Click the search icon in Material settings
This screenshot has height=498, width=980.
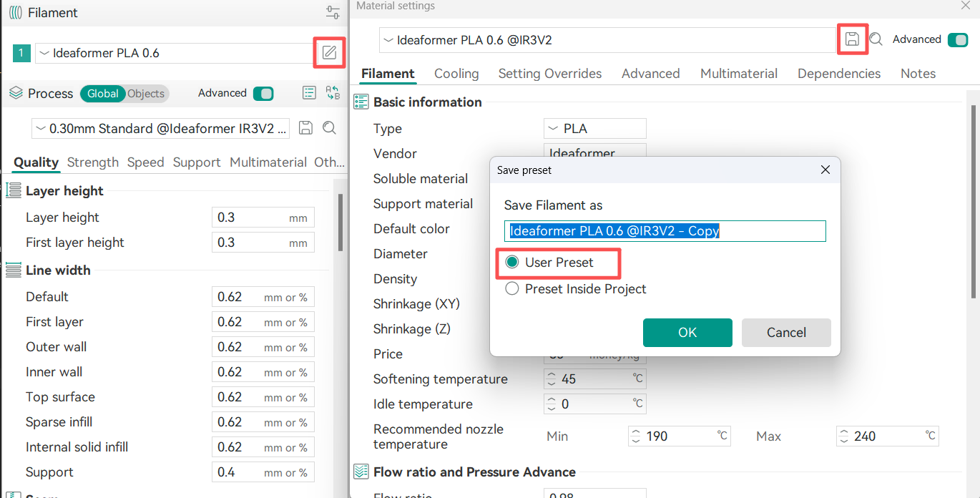click(876, 39)
